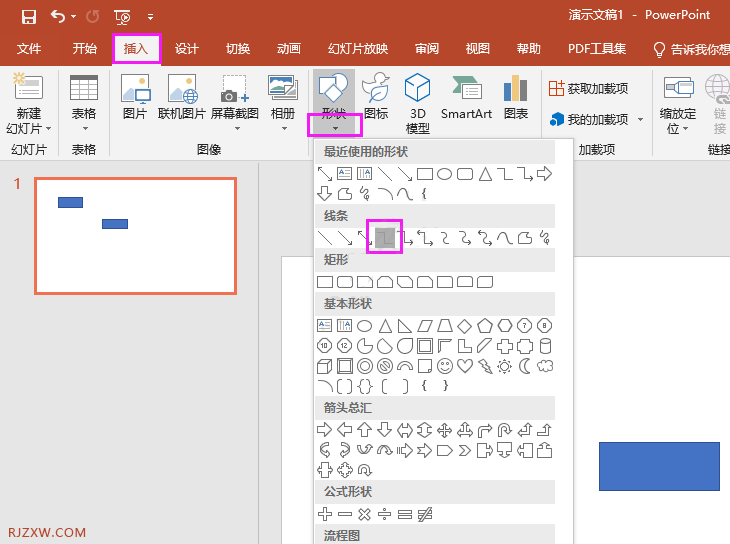Open the 文件 tab
This screenshot has width=730, height=544.
(x=29, y=48)
